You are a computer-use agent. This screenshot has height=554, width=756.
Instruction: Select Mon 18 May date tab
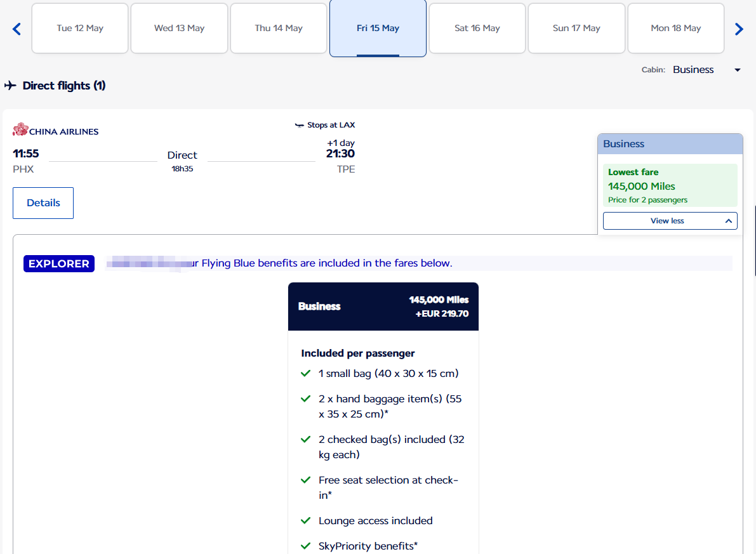tap(676, 28)
